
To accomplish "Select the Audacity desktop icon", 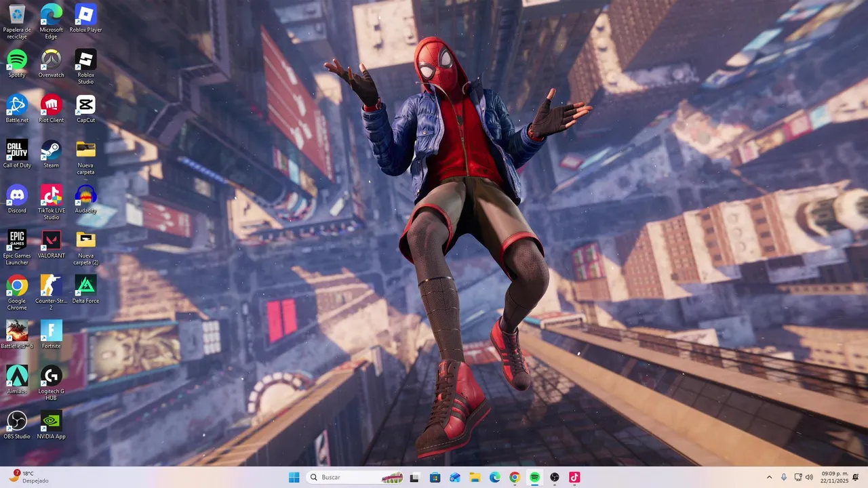I will click(x=85, y=199).
